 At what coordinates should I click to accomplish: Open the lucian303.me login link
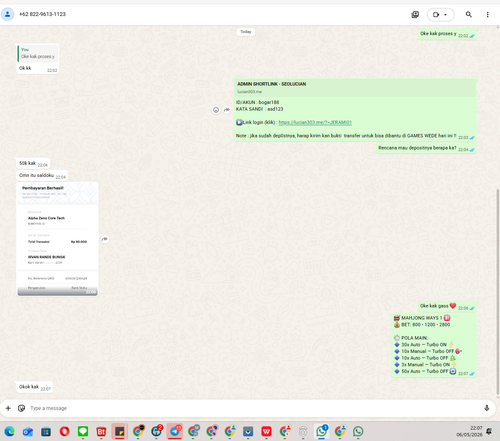[315, 122]
